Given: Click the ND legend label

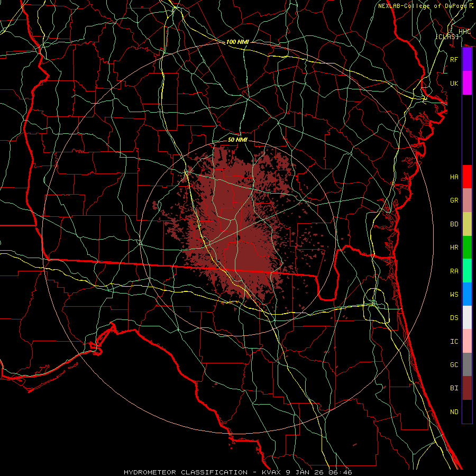Looking at the screenshot, I should (454, 411).
